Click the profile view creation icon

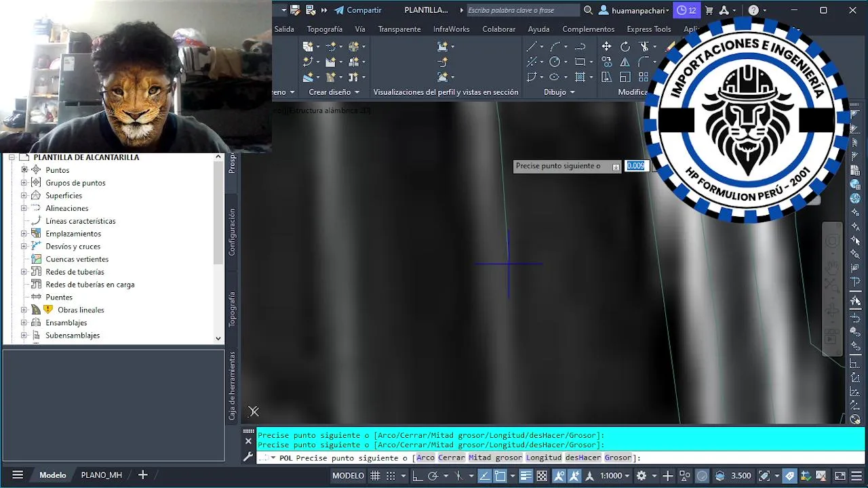point(442,47)
